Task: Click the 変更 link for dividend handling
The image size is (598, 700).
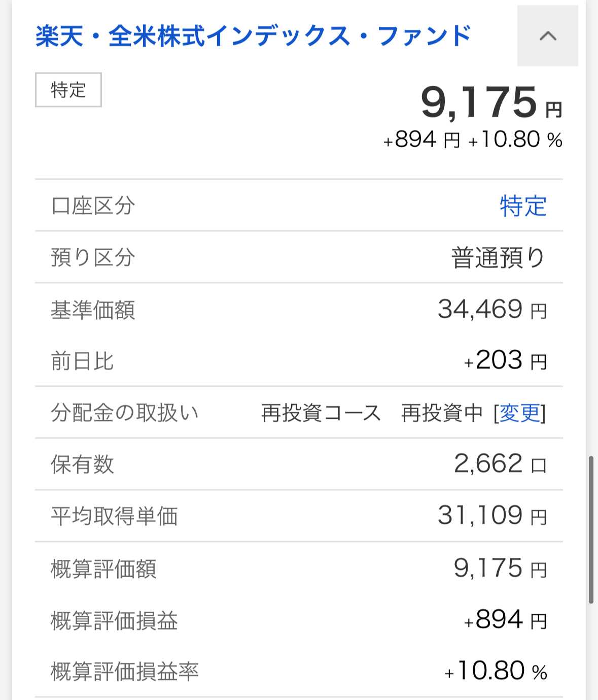Action: point(520,413)
